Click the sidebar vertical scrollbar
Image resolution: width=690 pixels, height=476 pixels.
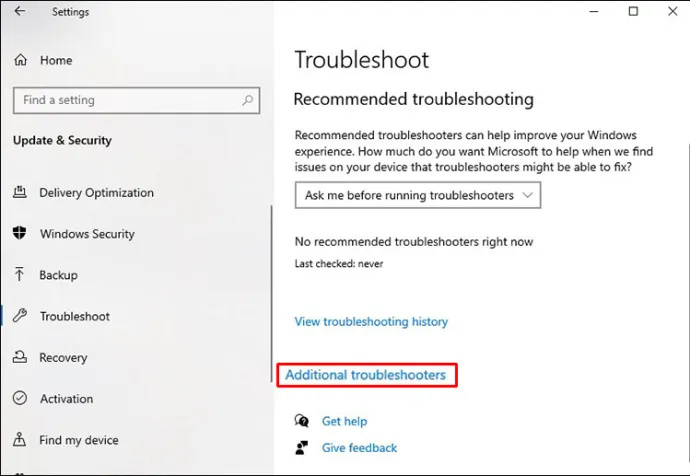pos(272,294)
